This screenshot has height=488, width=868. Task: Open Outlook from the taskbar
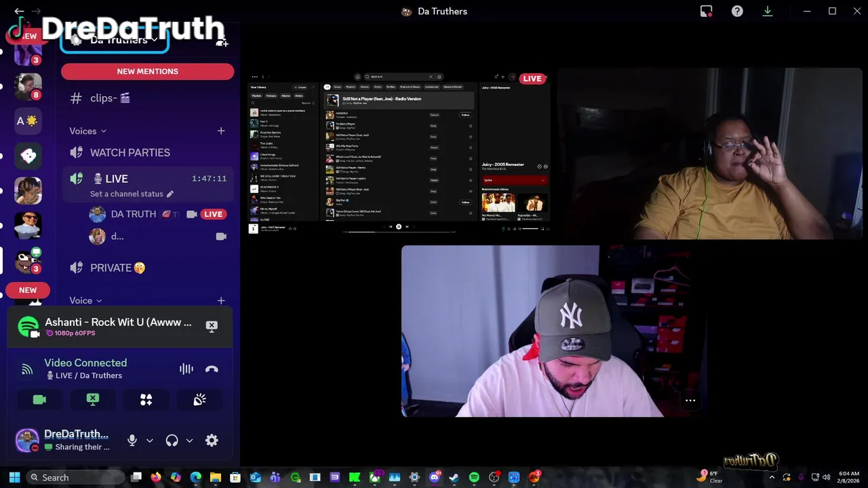[255, 477]
